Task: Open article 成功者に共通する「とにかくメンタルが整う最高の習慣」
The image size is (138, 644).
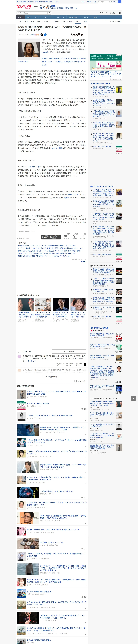Action: coord(56,393)
